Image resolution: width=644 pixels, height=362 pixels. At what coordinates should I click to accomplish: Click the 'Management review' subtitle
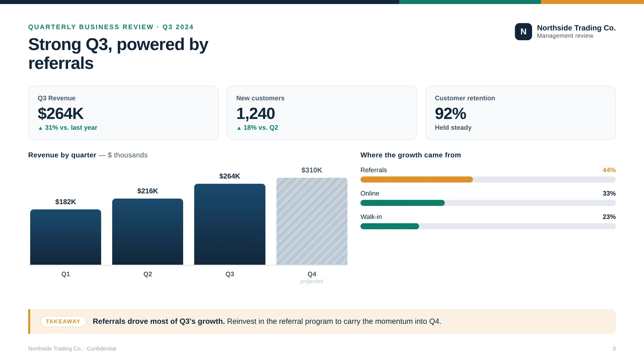coord(565,36)
